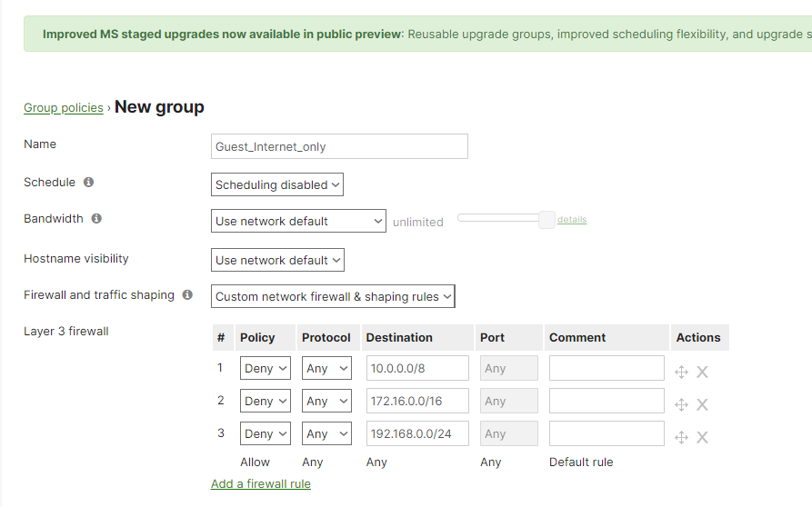Delete firewall rule 1 with X icon
The image size is (812, 507).
pos(702,372)
